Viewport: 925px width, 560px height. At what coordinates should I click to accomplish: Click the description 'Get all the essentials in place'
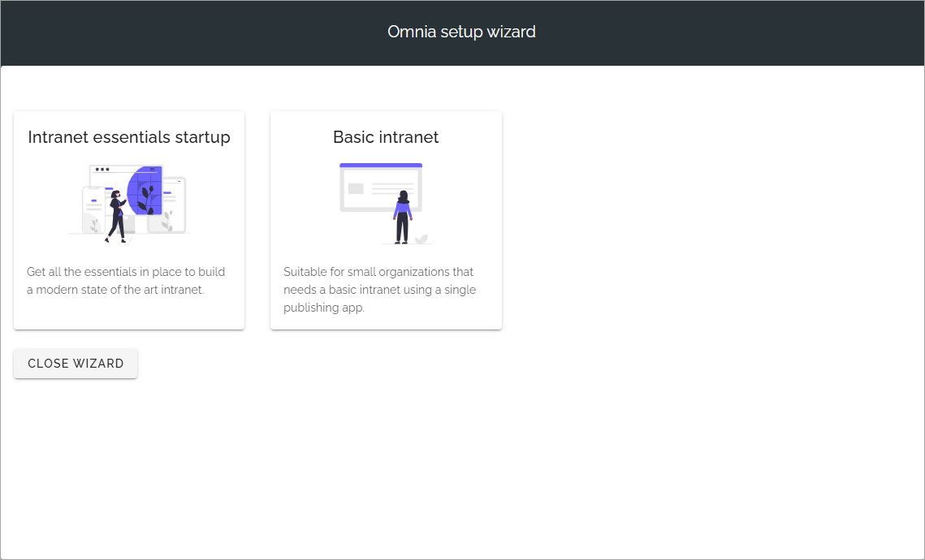pyautogui.click(x=126, y=281)
